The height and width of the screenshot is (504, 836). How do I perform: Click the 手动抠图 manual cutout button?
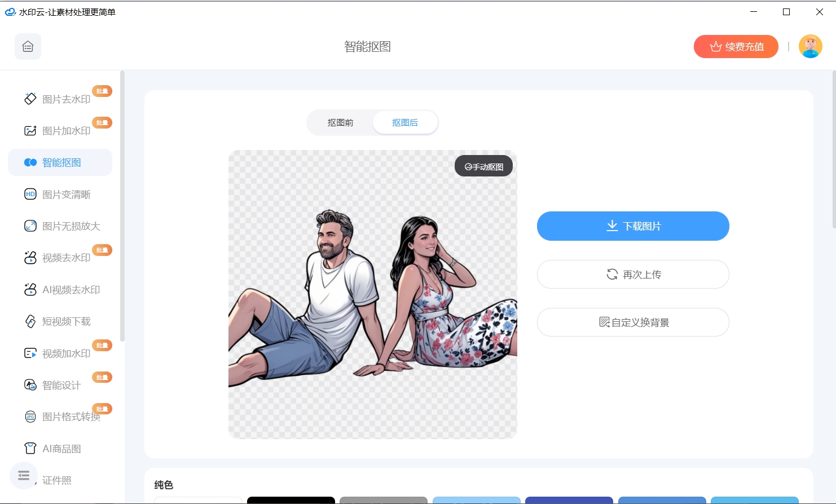tap(483, 167)
